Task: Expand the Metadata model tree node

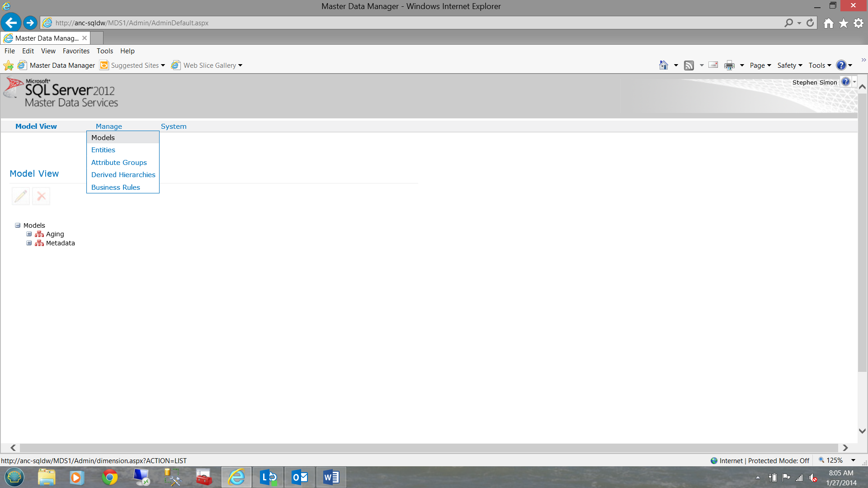Action: (29, 243)
